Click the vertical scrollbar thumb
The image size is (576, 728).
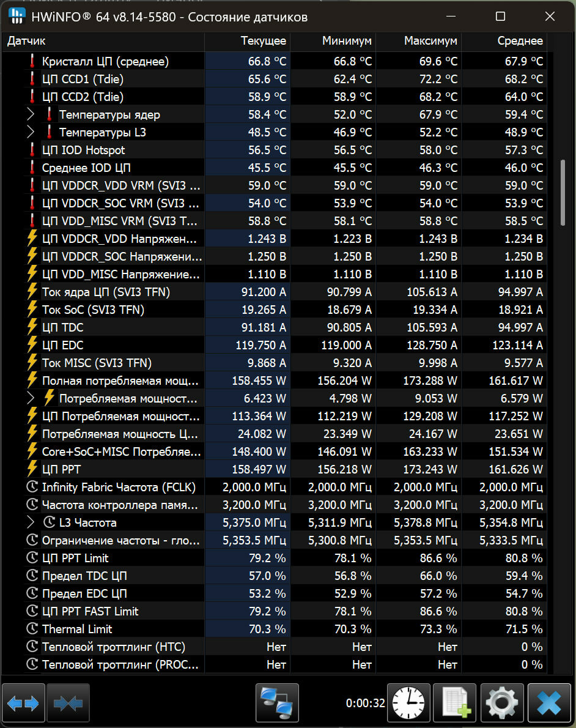pyautogui.click(x=563, y=193)
